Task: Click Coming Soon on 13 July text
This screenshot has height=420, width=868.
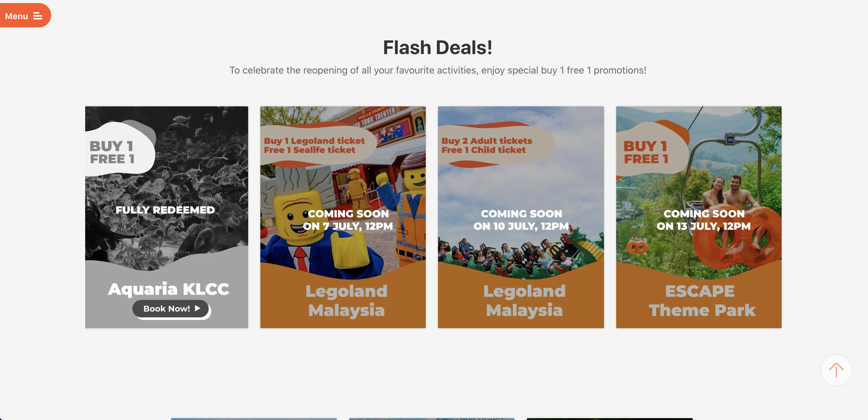Action: pyautogui.click(x=703, y=220)
